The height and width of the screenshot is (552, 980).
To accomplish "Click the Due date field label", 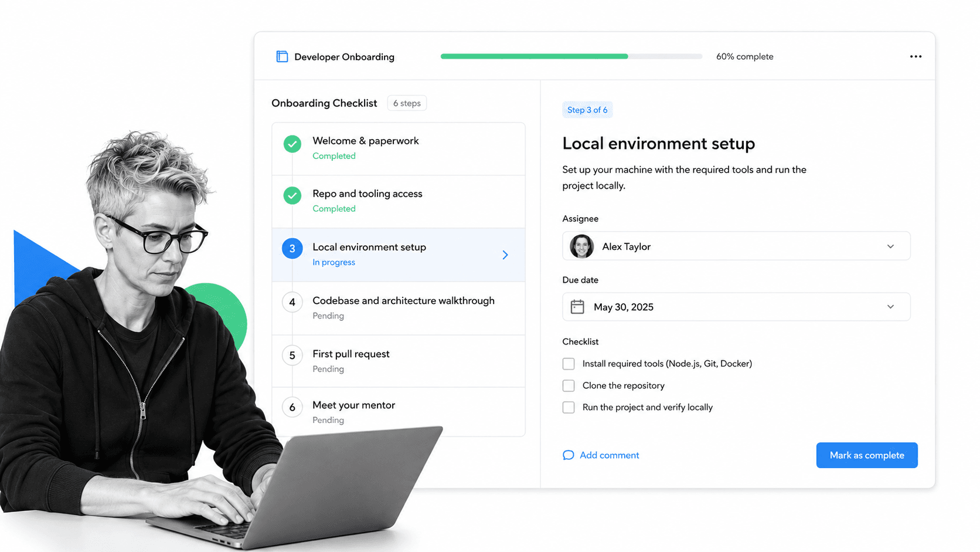I will tap(580, 280).
